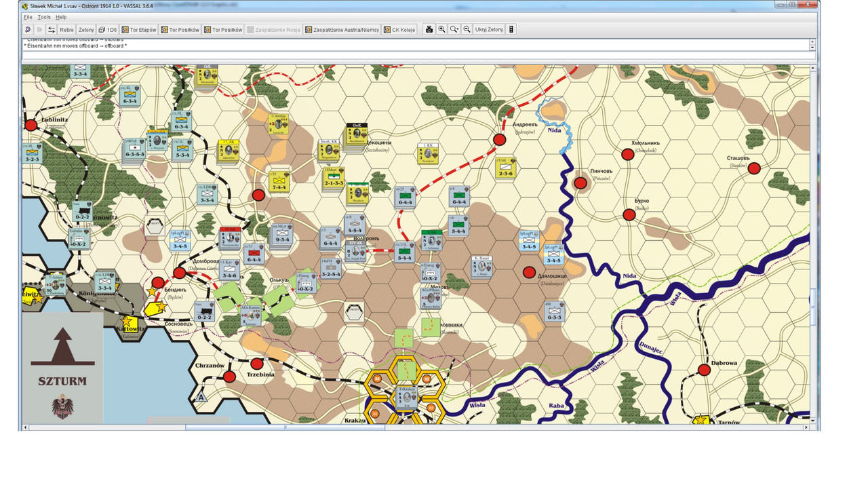The image size is (868, 479).
Task: Select the yellow 7-4-4 infantry counter
Action: tap(281, 181)
